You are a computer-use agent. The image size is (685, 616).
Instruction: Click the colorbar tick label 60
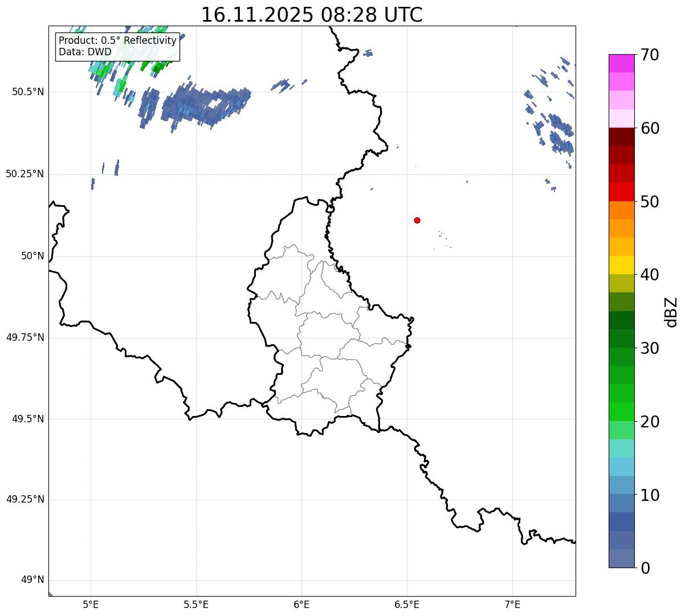650,128
